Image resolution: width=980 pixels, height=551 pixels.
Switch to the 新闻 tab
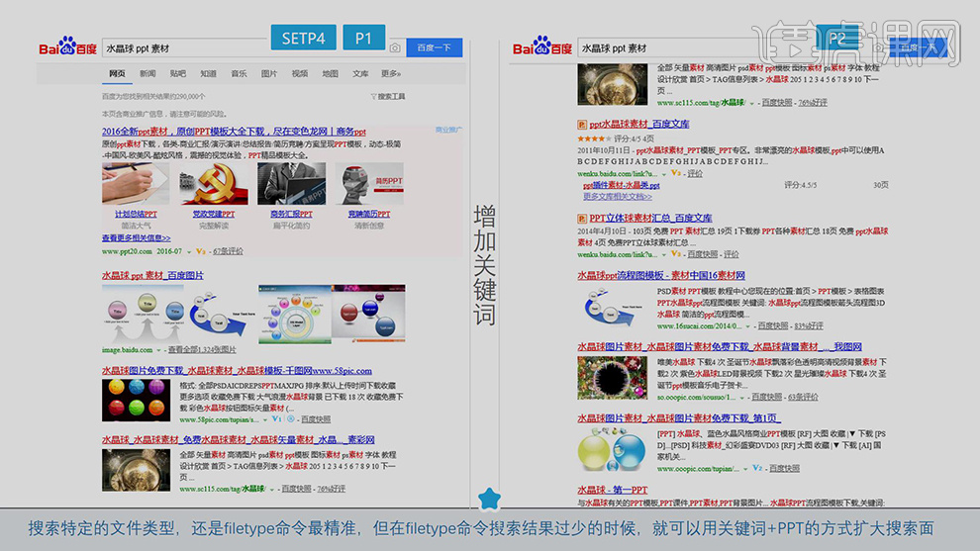coord(147,74)
